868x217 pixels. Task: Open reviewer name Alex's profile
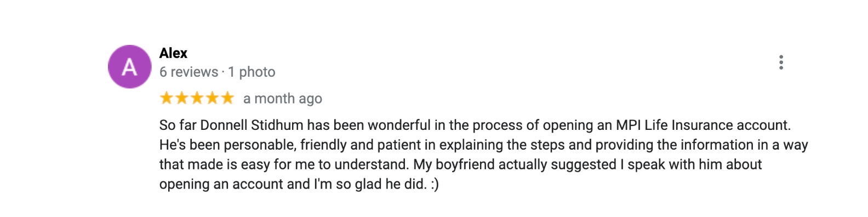click(173, 53)
